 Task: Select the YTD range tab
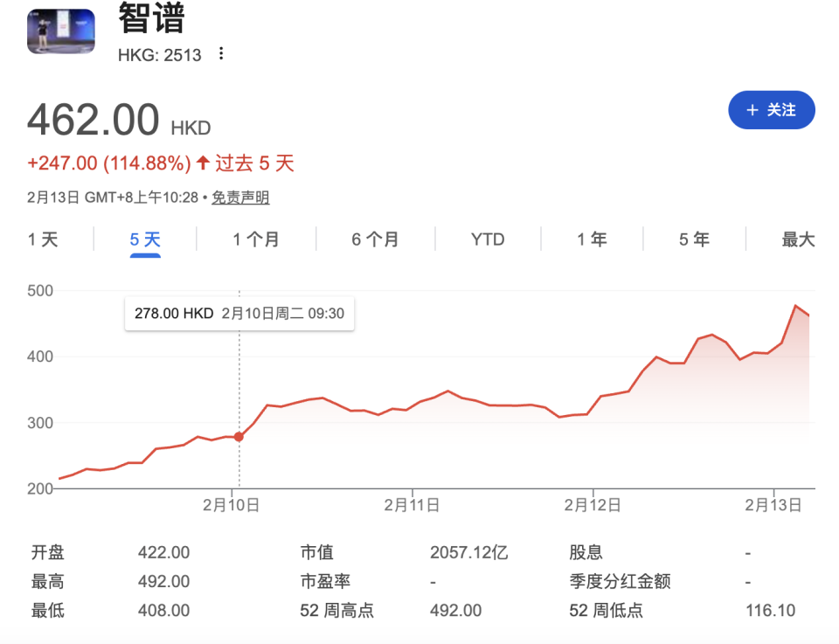[x=488, y=239]
